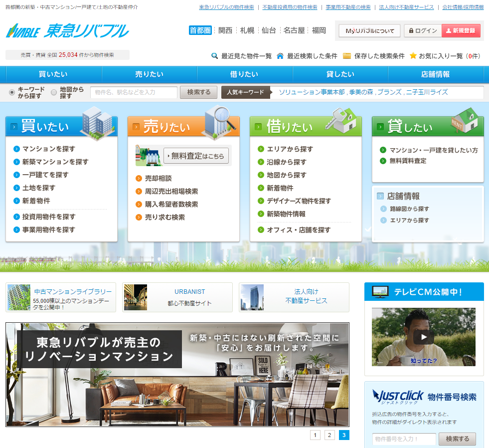Open 一戸建てを探す link
Viewport: 489px width, 448px height.
pos(45,175)
